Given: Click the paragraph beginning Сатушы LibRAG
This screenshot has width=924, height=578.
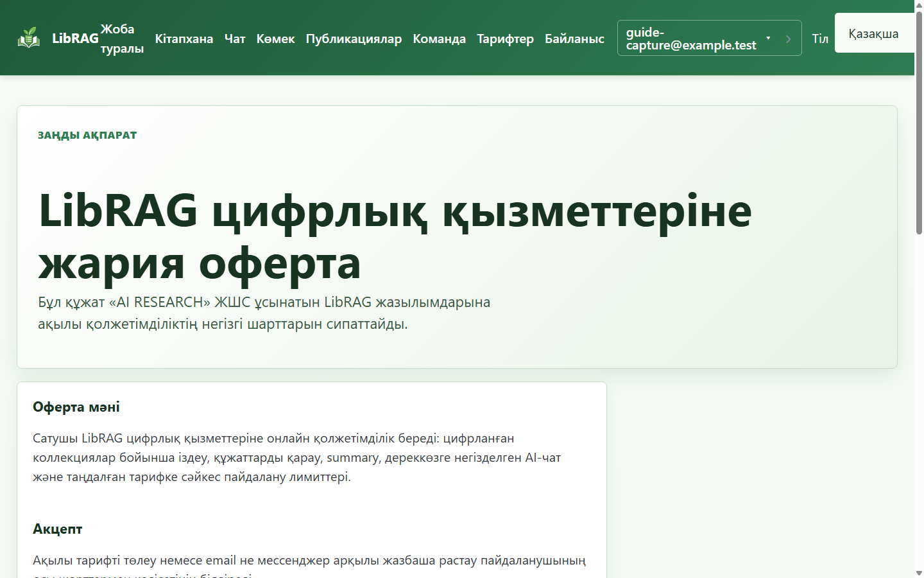Looking at the screenshot, I should pos(297,457).
